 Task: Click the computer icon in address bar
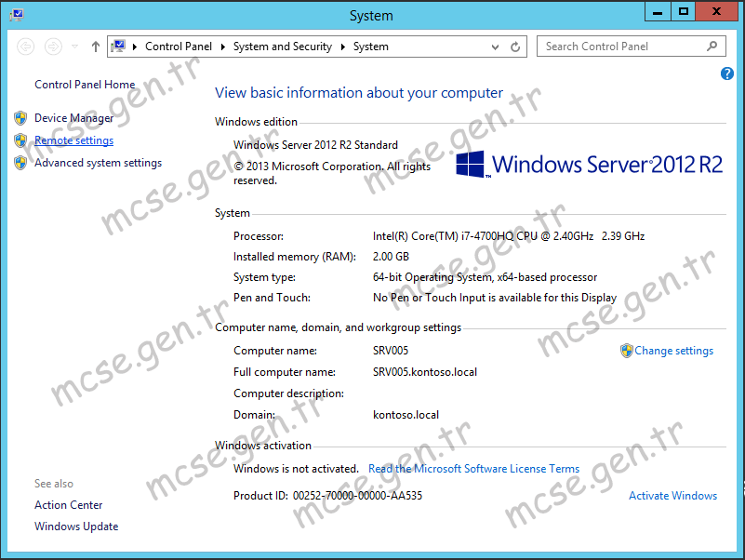point(118,47)
